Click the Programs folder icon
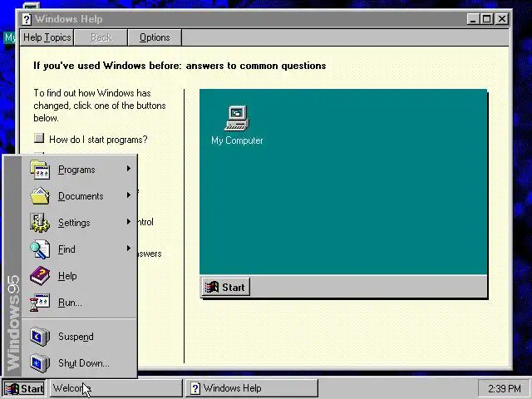 40,170
